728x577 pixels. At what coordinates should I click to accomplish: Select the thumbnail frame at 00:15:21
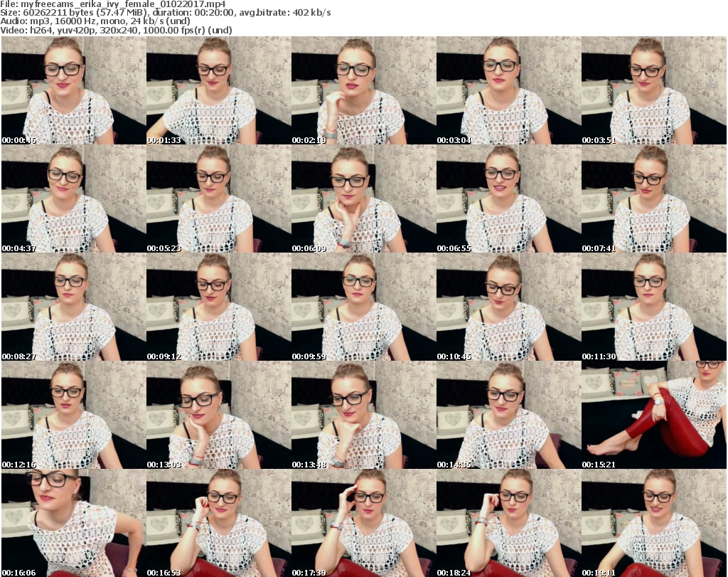coord(654,415)
